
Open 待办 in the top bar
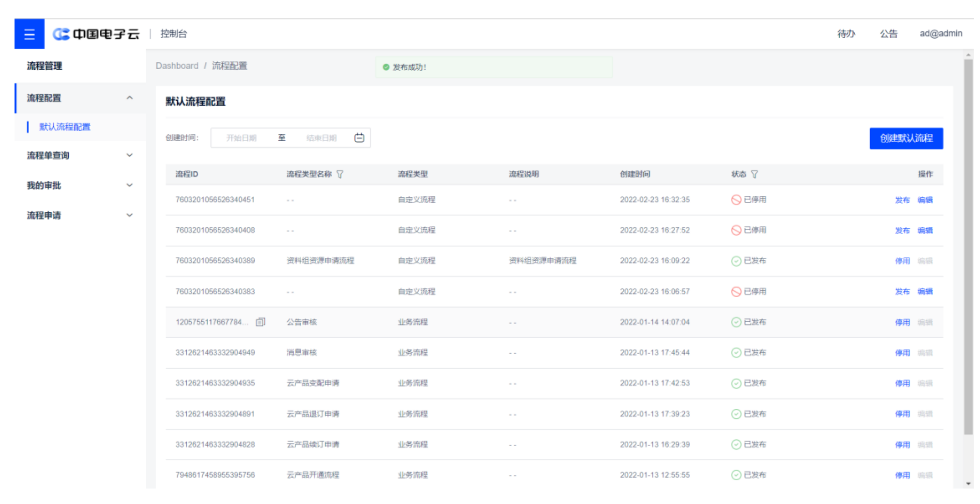coord(846,33)
